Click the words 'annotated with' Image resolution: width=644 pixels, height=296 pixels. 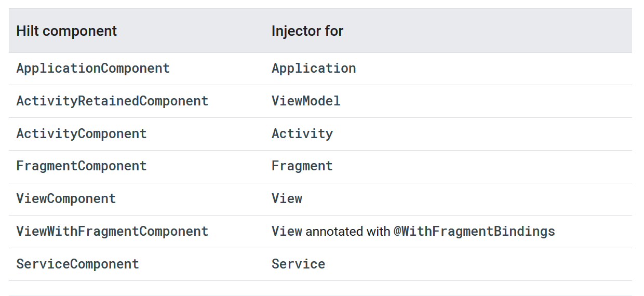[x=347, y=231]
